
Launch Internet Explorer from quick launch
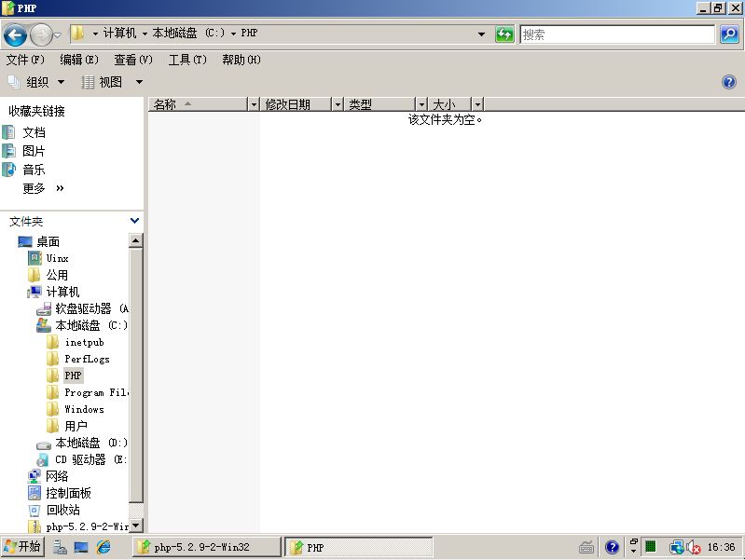pyautogui.click(x=103, y=547)
